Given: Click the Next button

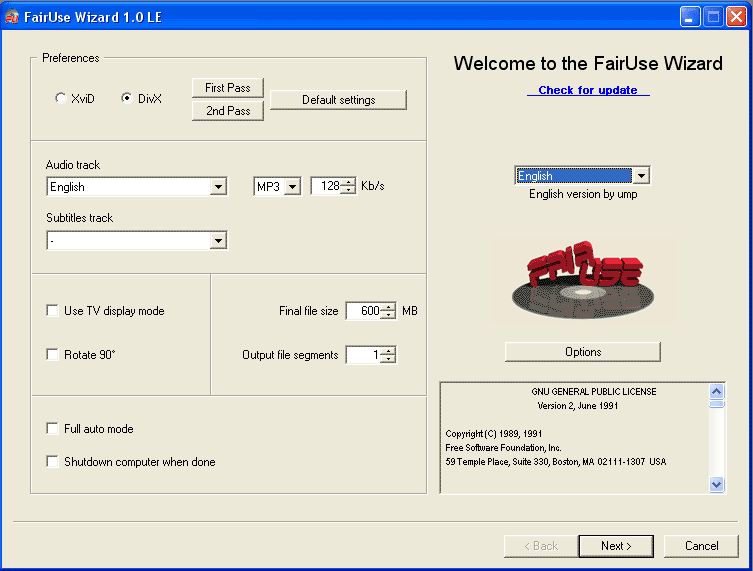Looking at the screenshot, I should pyautogui.click(x=616, y=546).
